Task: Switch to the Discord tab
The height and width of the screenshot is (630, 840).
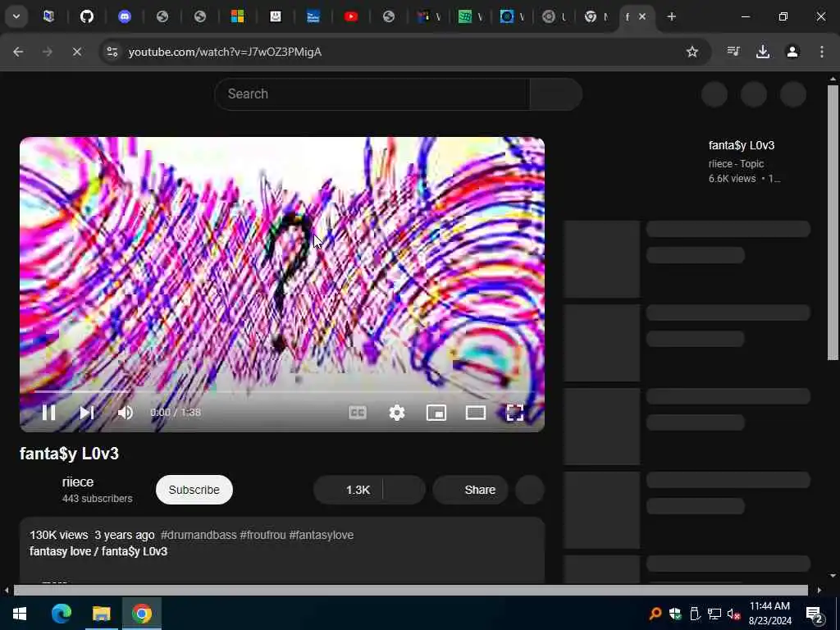Action: pos(125,16)
